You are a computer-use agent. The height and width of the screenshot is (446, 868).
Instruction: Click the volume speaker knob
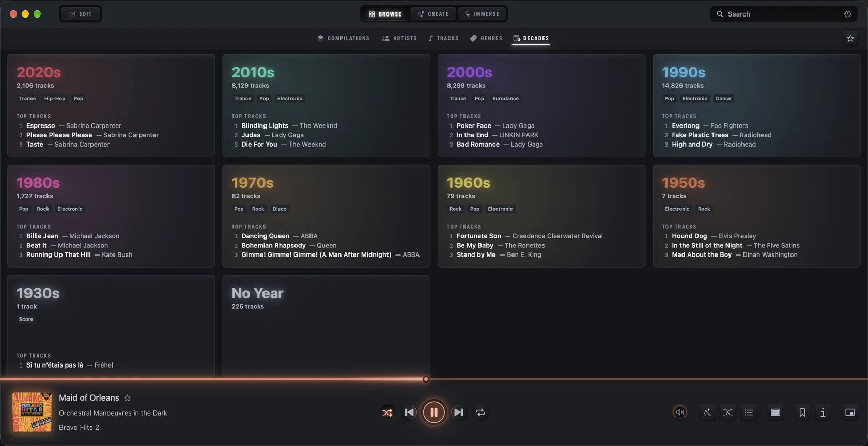point(680,412)
